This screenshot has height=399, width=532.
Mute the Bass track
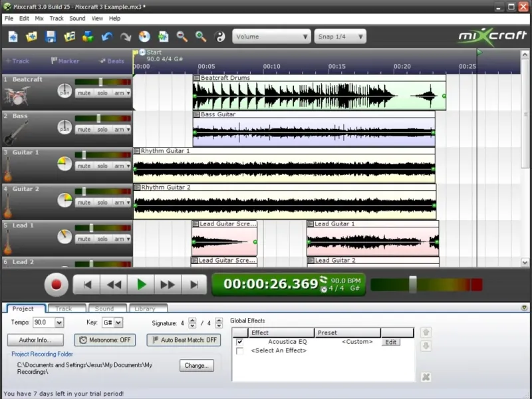tap(84, 130)
